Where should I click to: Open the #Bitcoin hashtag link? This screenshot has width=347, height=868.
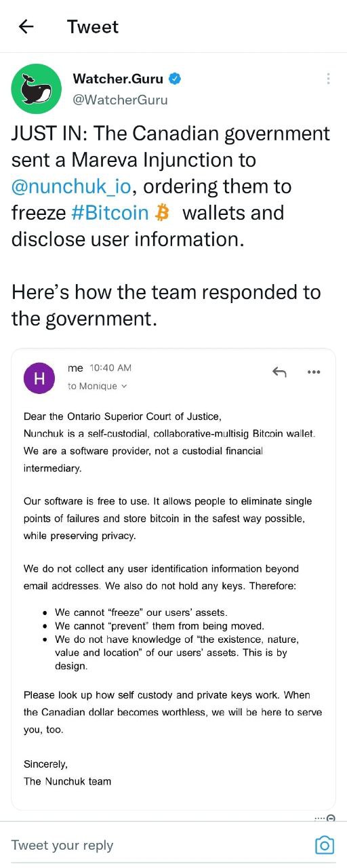110,213
